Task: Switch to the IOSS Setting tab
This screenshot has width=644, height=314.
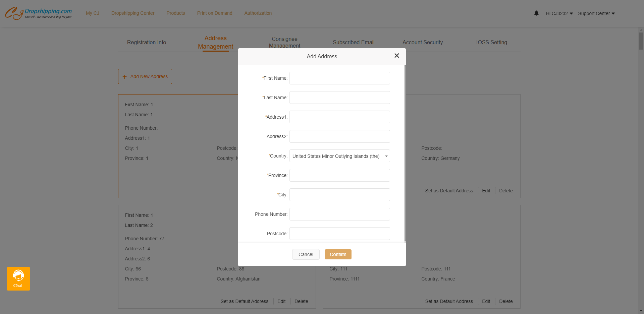Action: 491,42
